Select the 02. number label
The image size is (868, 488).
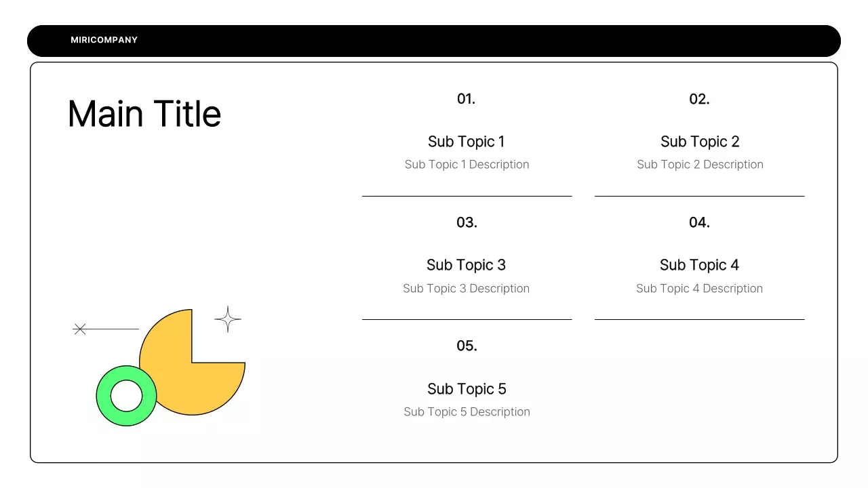tap(699, 99)
